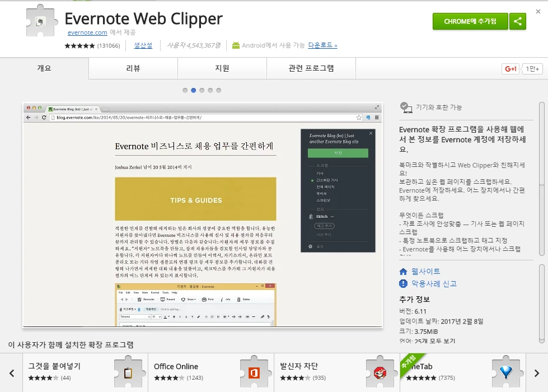Screen dimensions: 548x392
Task: Select the second screenshot carousel dot
Action: [194, 90]
